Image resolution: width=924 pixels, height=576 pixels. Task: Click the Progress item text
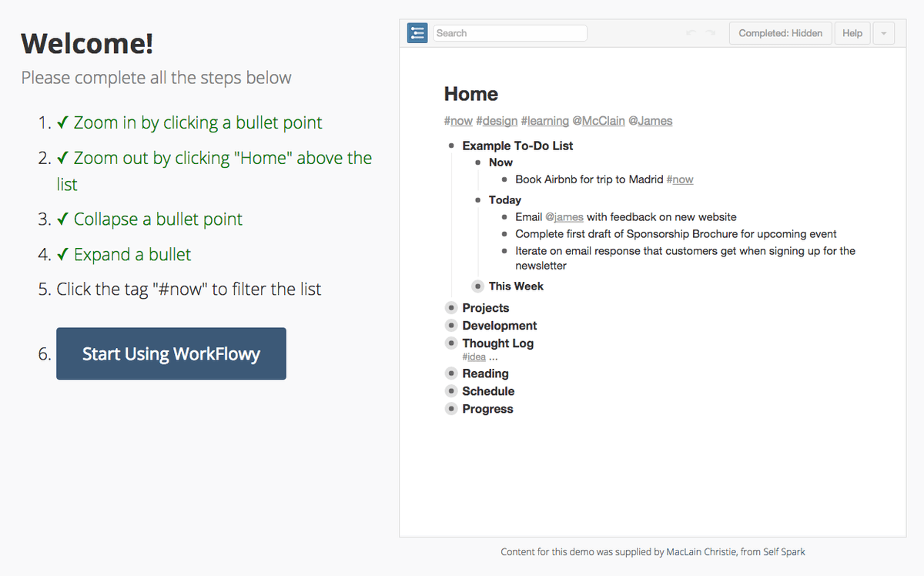487,409
